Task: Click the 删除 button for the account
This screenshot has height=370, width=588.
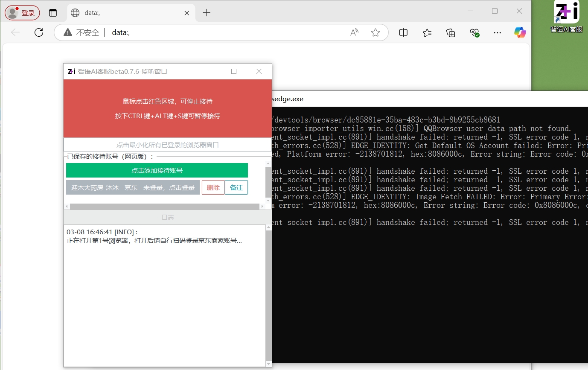Action: click(213, 187)
